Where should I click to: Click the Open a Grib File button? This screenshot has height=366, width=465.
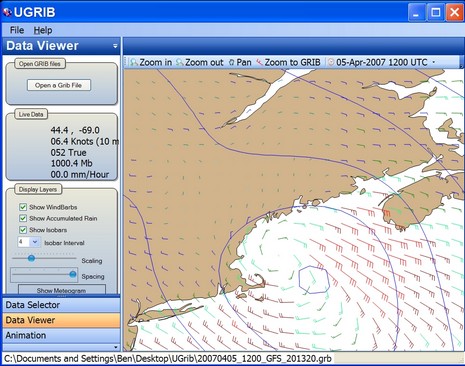coord(59,85)
